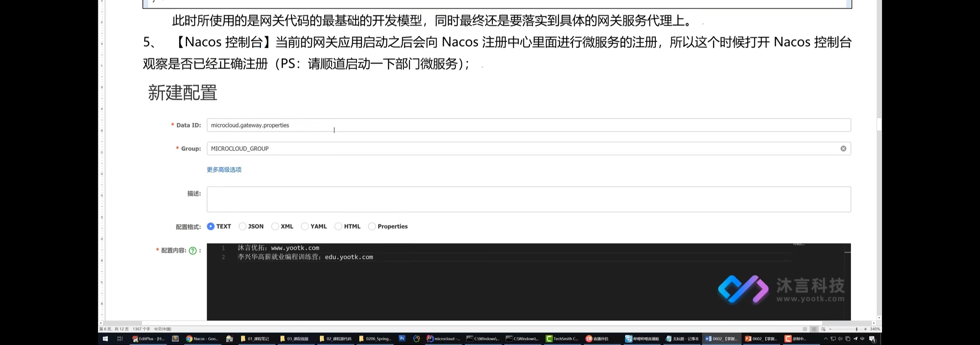Click the Word zoom out minus button
Image resolution: width=980 pixels, height=345 pixels.
[x=830, y=329]
